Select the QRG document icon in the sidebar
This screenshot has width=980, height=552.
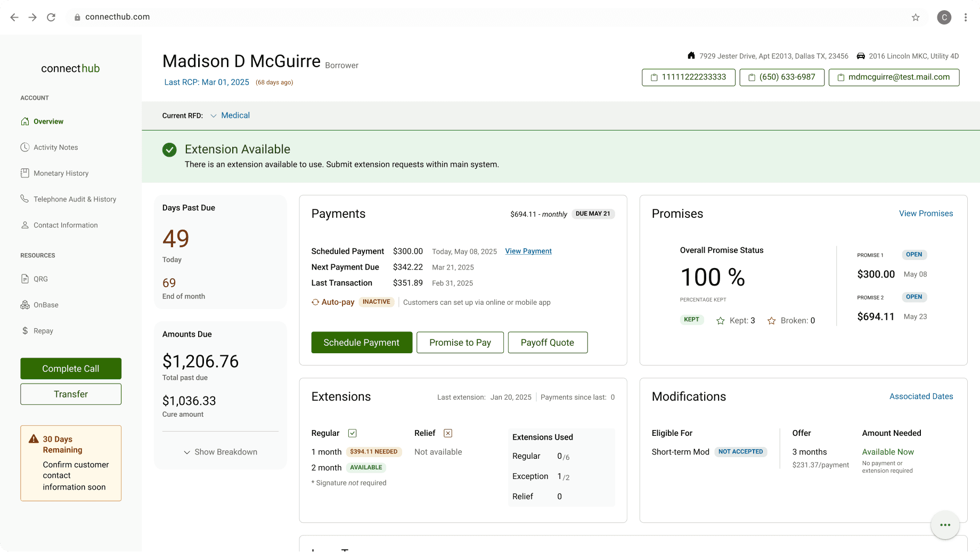point(25,279)
